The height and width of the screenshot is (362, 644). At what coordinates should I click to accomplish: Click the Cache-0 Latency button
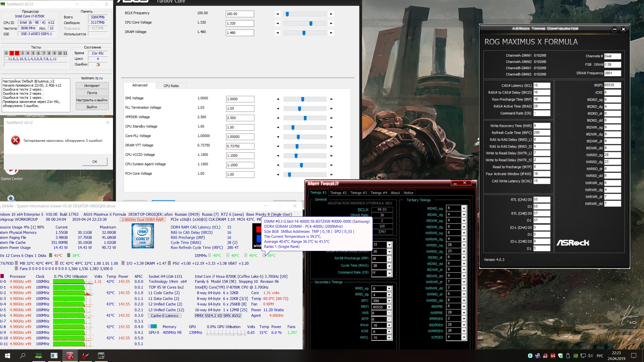165,315
